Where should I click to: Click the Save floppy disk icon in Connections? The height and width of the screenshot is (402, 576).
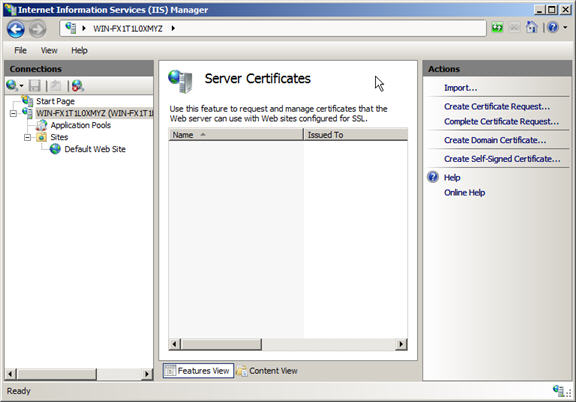pyautogui.click(x=35, y=86)
